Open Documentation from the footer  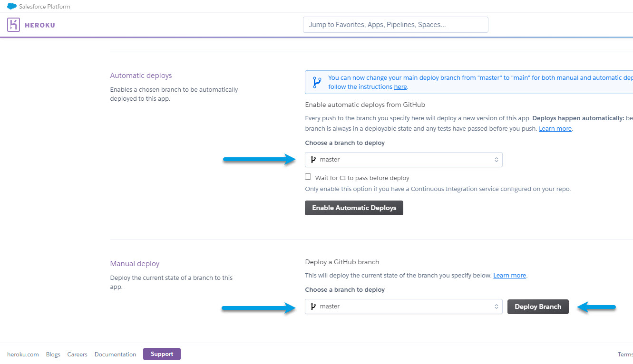click(115, 354)
